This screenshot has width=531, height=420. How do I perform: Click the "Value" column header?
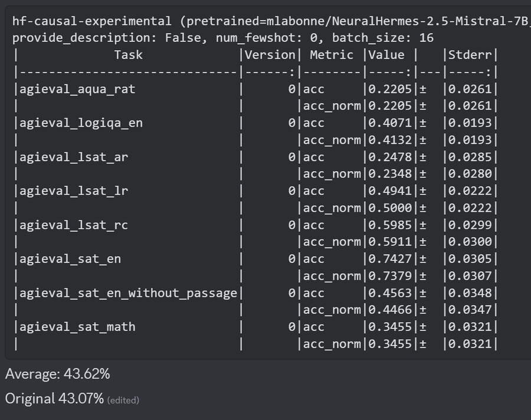click(x=386, y=55)
